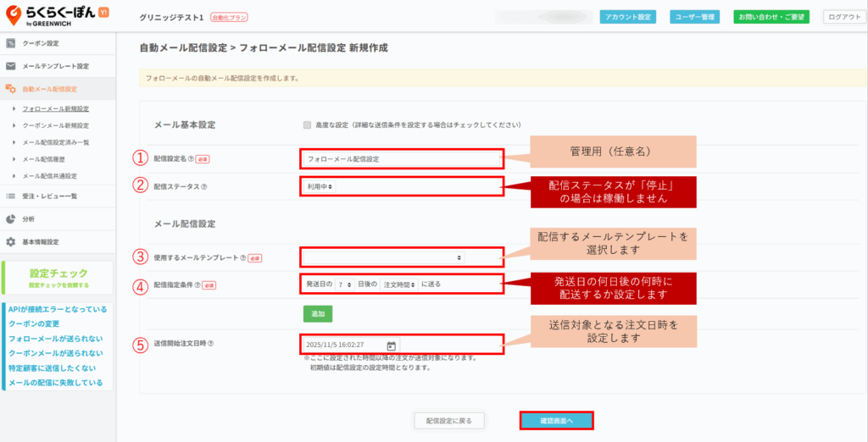Click the らくらくーぽん logo
The width and height of the screenshot is (868, 442).
click(x=56, y=16)
